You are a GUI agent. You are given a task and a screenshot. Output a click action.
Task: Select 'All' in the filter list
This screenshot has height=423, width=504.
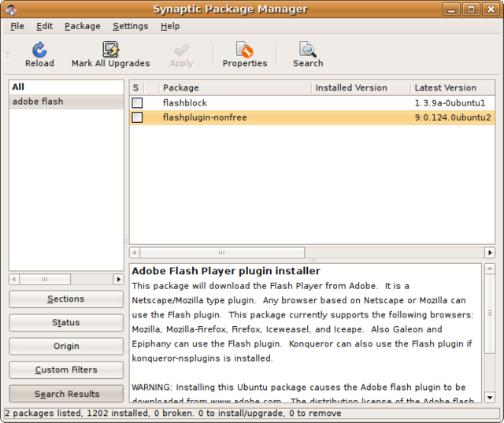pos(66,87)
